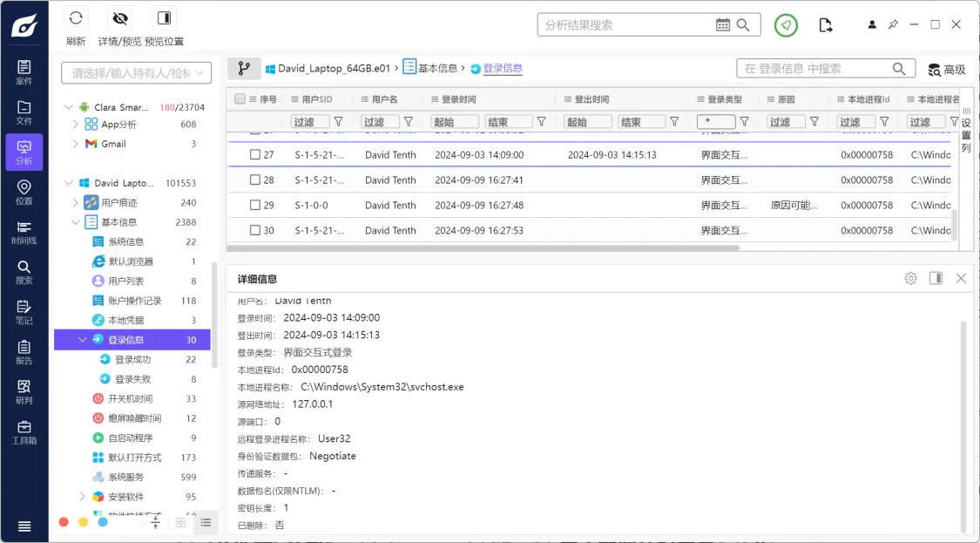Viewport: 980px width, 543px height.
Task: Open 笔记 in the left sidebar
Action: pyautogui.click(x=24, y=313)
